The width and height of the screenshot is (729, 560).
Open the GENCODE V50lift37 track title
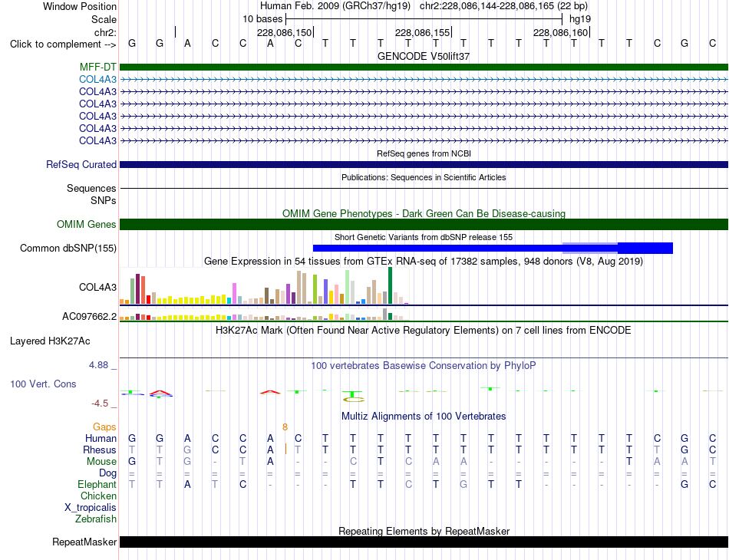click(424, 56)
